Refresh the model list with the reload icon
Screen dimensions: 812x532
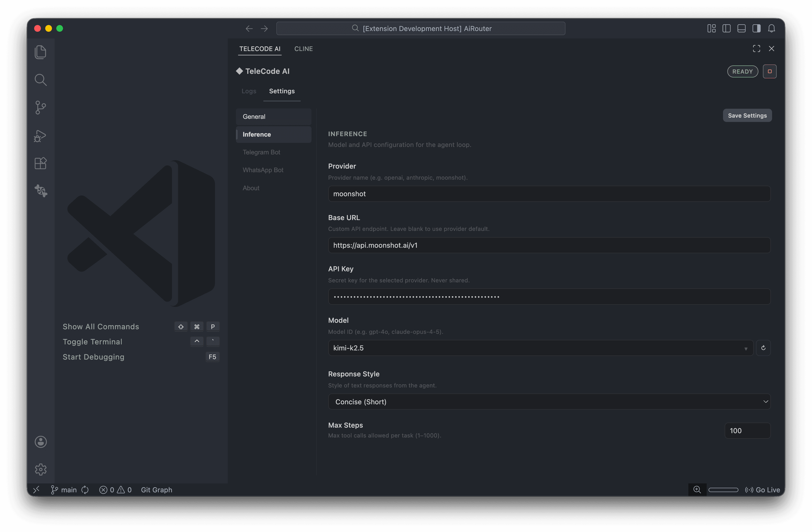pos(764,348)
